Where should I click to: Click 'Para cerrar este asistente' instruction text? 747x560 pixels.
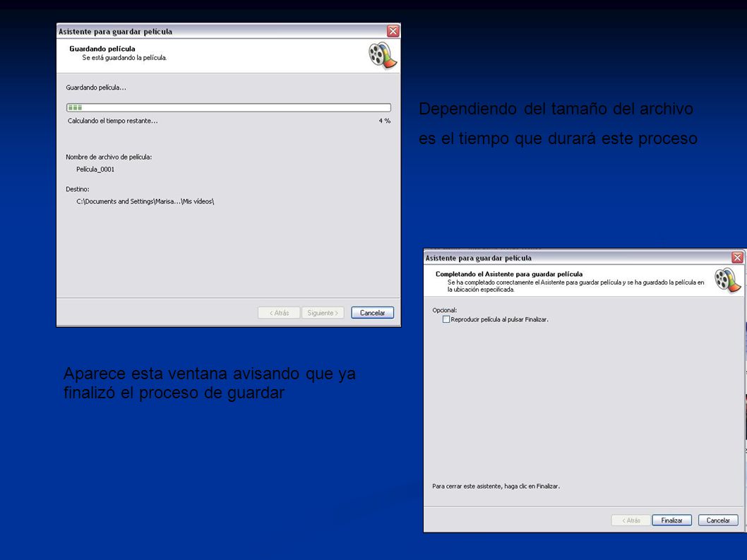click(496, 486)
